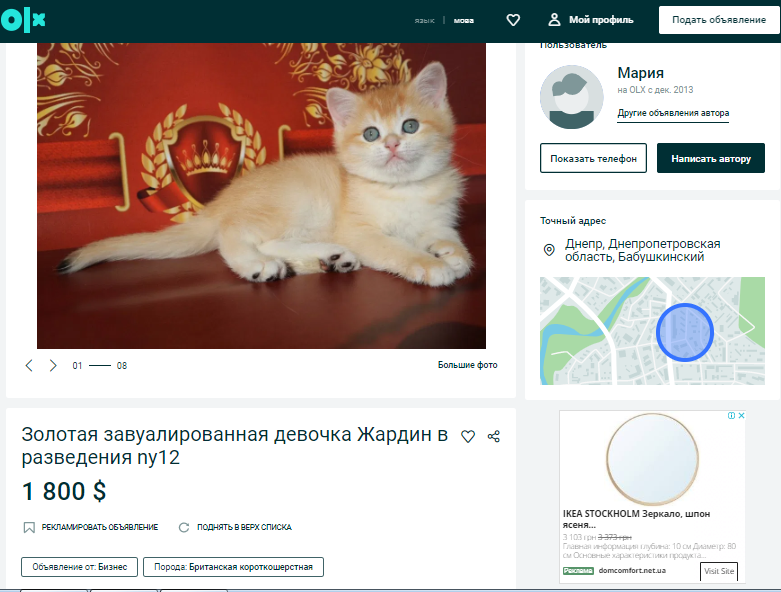Select язык language option
781x592 pixels.
[425, 20]
